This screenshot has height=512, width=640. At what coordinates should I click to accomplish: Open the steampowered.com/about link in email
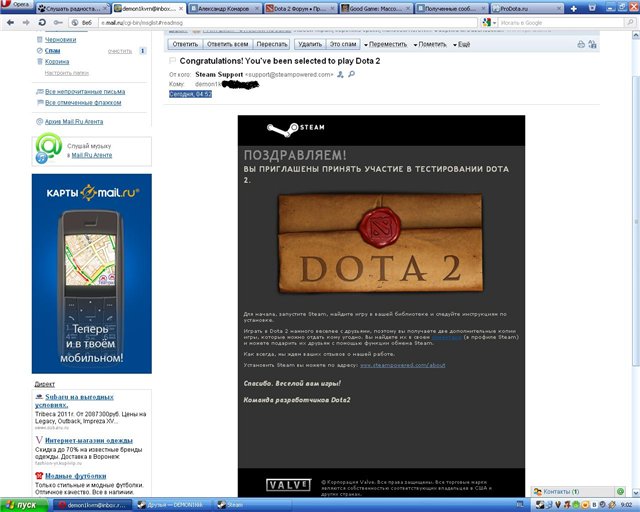point(402,365)
